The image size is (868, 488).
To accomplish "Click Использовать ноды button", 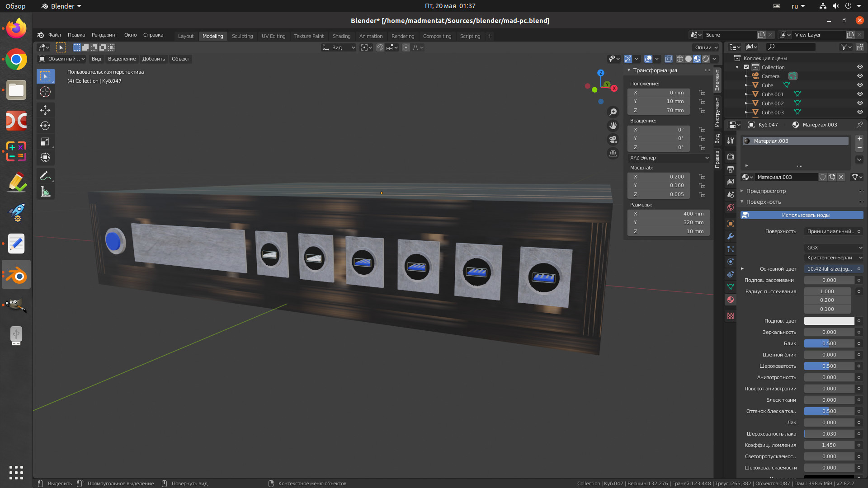I will (804, 215).
